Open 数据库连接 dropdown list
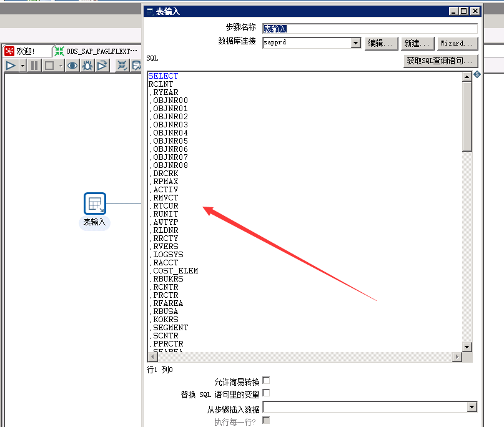This screenshot has height=427, width=504. pyautogui.click(x=355, y=42)
